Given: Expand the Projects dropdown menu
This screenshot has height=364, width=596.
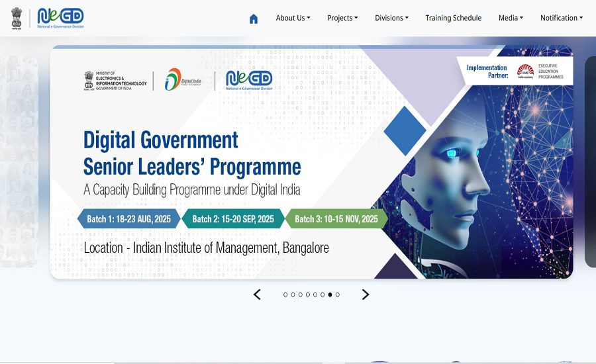Looking at the screenshot, I should (x=342, y=18).
